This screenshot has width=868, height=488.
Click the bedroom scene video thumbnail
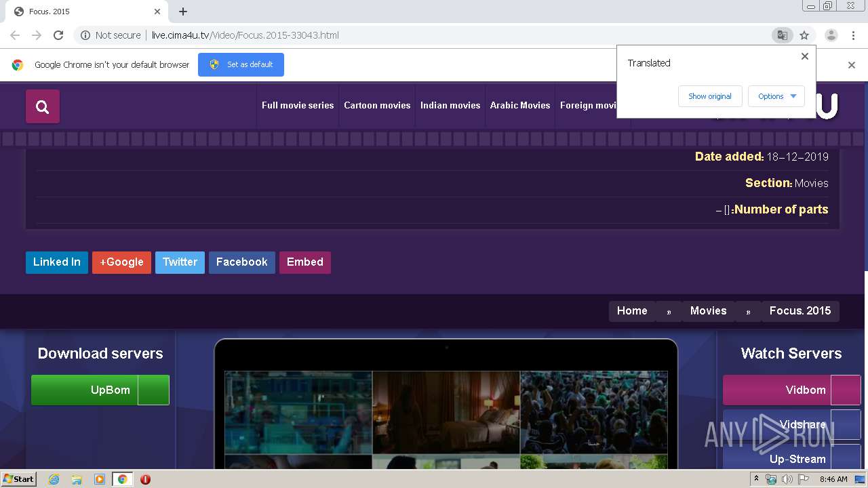(x=446, y=412)
